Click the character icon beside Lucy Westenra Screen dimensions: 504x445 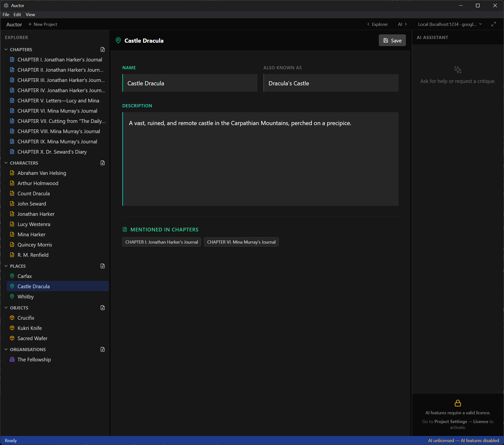12,224
